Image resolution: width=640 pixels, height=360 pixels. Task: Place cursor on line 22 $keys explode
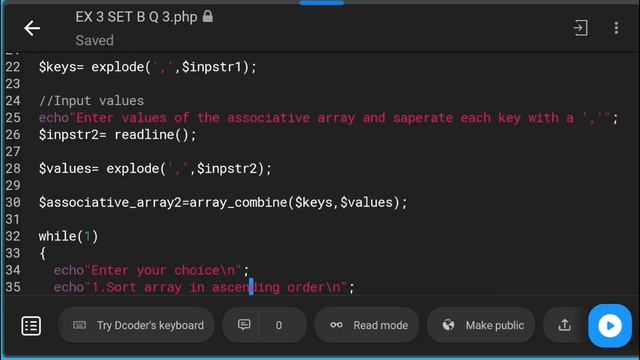pyautogui.click(x=148, y=67)
